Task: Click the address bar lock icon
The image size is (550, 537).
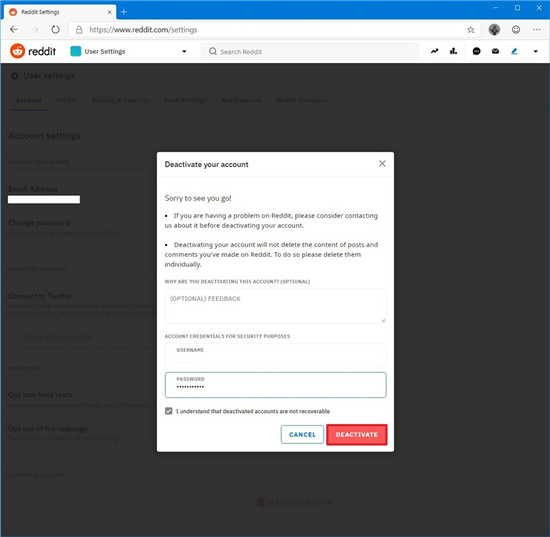Action: 79,29
